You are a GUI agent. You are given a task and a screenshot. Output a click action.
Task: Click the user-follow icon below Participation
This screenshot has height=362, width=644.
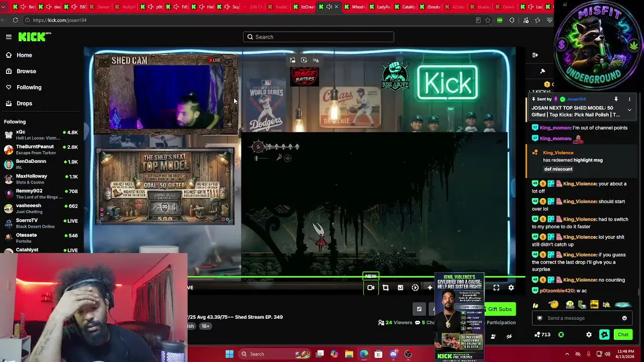coord(493,336)
